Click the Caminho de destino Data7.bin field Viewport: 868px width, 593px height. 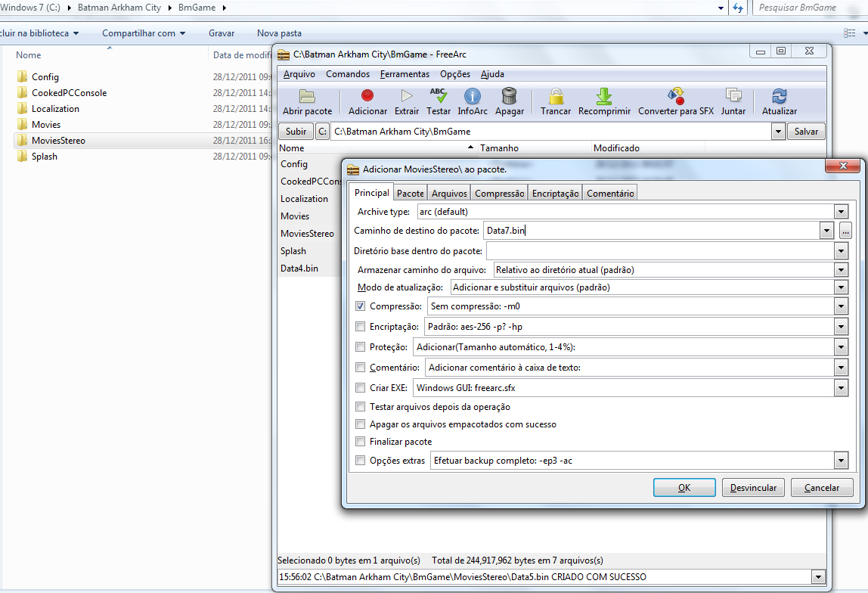[x=652, y=231]
